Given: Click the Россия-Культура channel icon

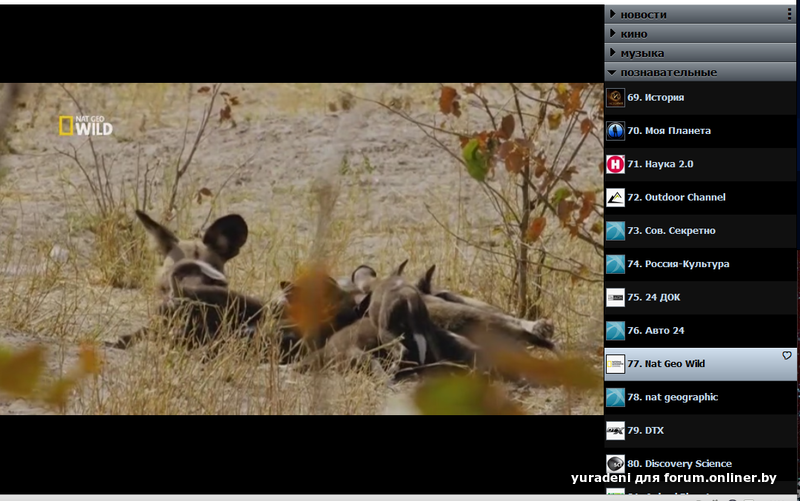Looking at the screenshot, I should [615, 264].
